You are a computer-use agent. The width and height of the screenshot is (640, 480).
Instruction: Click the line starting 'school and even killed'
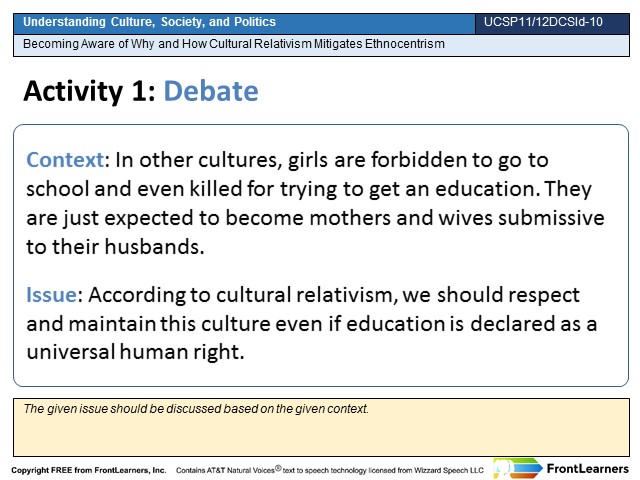[x=309, y=189]
